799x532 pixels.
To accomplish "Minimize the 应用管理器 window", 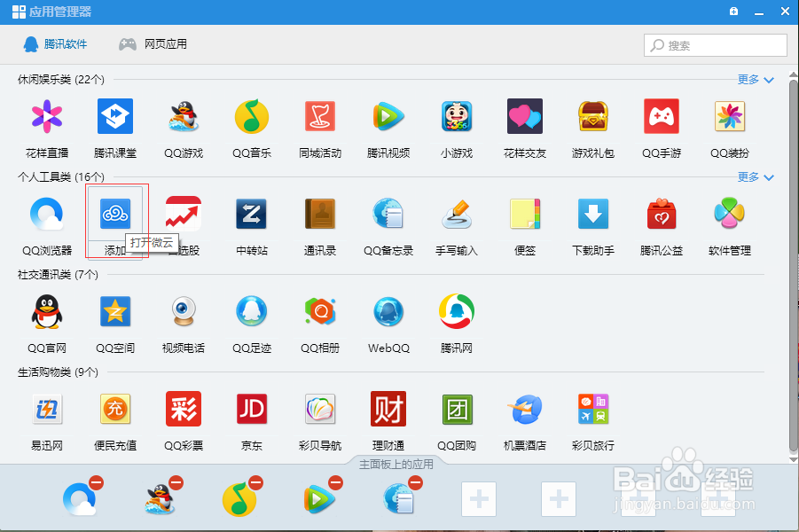I will tap(759, 12).
